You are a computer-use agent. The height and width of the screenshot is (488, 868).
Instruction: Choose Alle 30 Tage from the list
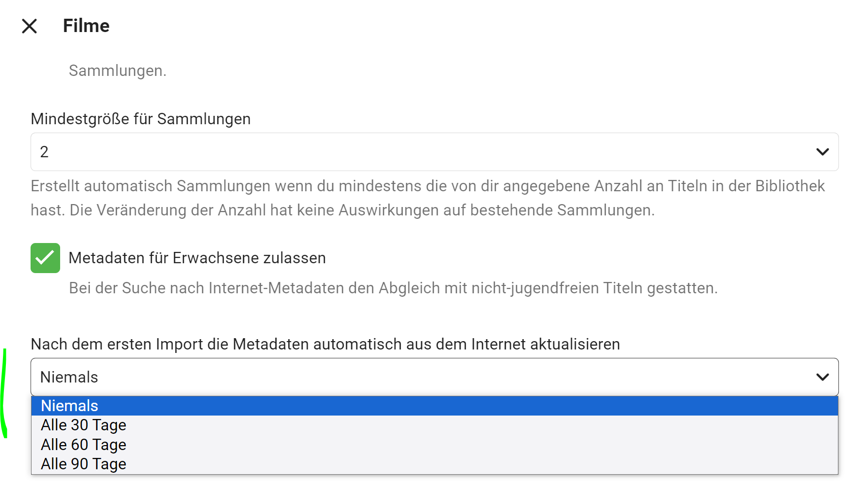click(x=84, y=425)
